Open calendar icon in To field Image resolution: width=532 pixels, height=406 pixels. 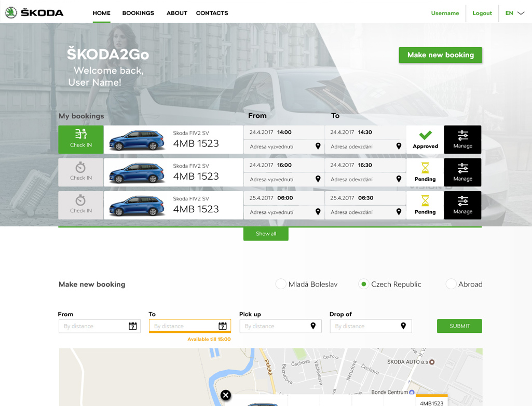click(x=223, y=326)
